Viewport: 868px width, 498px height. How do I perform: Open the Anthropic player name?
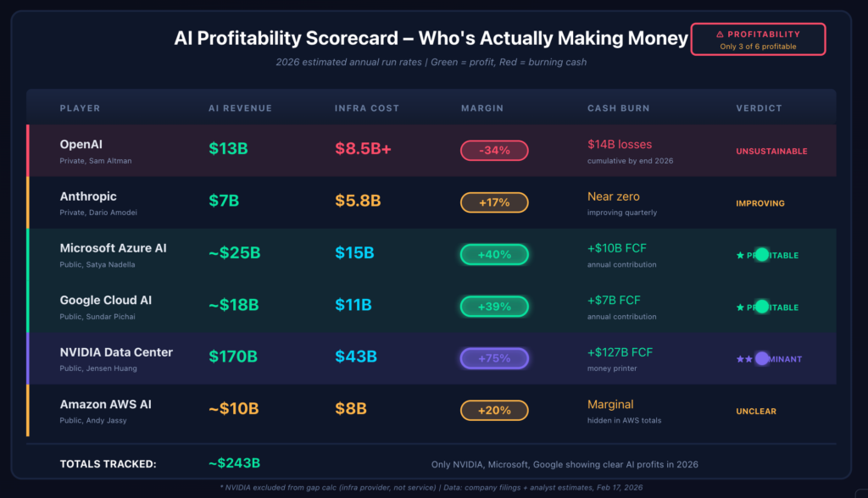coord(88,196)
